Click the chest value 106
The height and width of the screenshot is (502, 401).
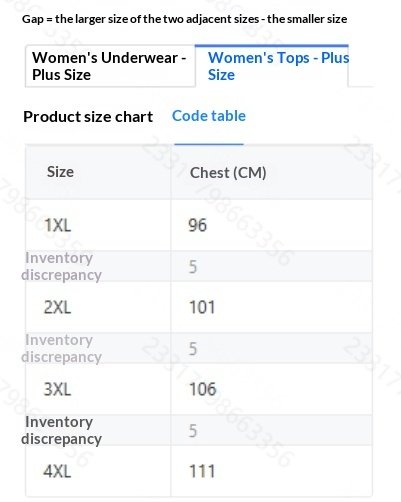(203, 389)
